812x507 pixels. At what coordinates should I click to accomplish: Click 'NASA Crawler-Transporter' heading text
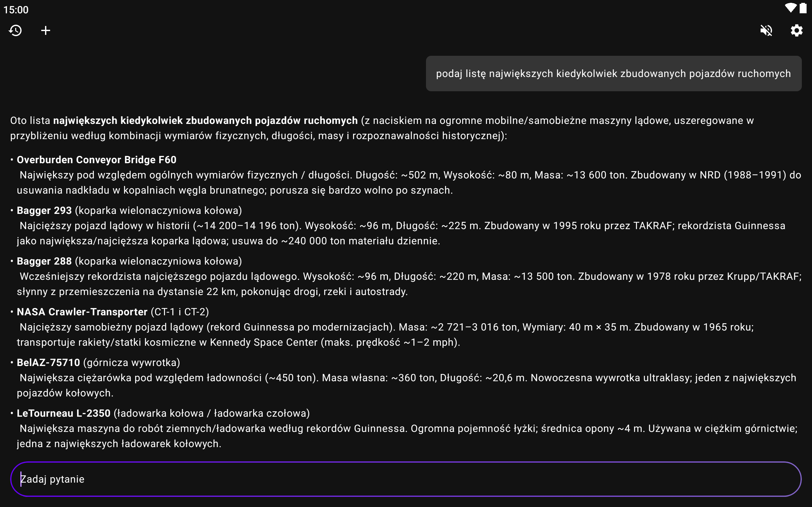point(82,312)
